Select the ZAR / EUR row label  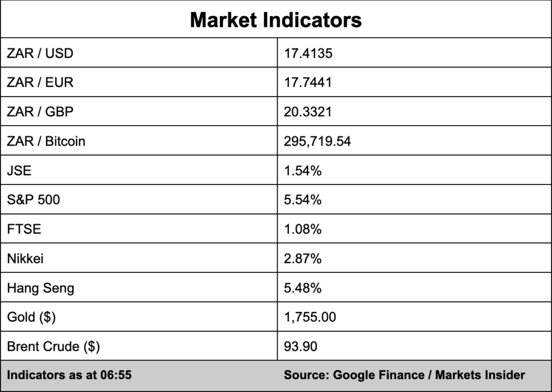pos(40,82)
